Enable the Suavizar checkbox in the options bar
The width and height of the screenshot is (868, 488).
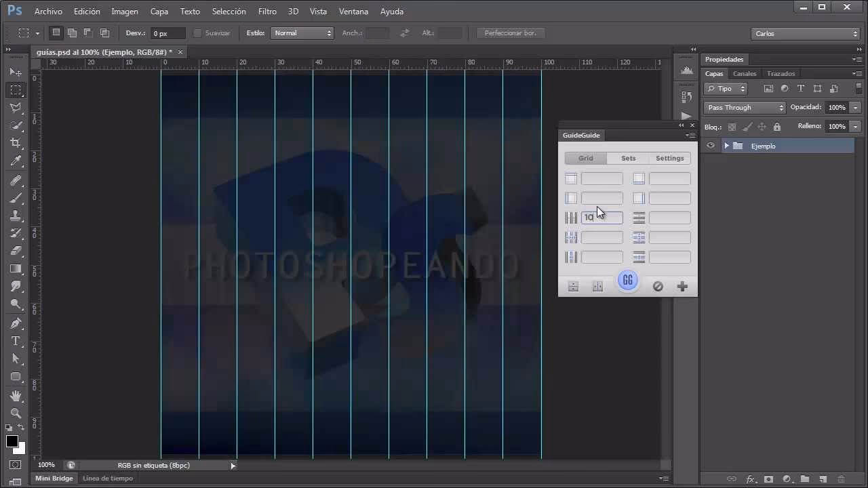[x=197, y=33]
